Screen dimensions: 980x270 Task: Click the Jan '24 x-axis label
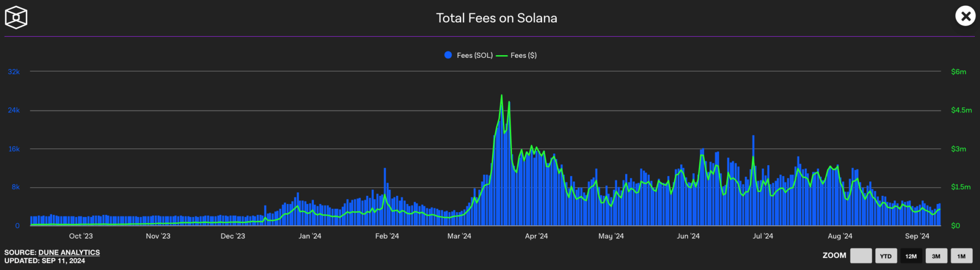(x=309, y=236)
